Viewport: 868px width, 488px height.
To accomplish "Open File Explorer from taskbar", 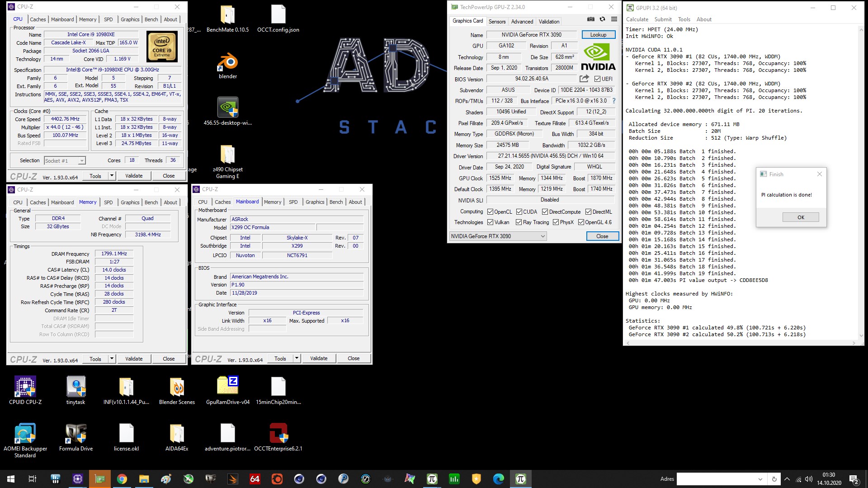I will click(144, 479).
